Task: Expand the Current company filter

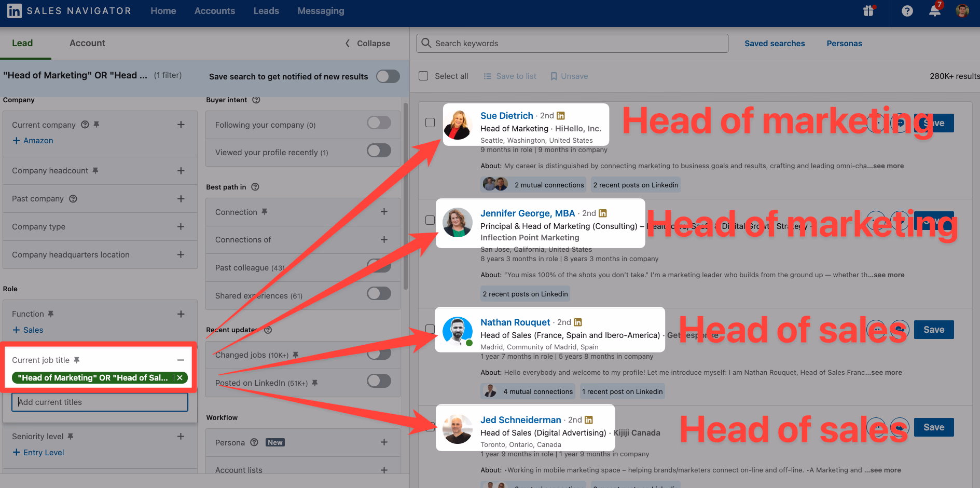Action: (181, 125)
